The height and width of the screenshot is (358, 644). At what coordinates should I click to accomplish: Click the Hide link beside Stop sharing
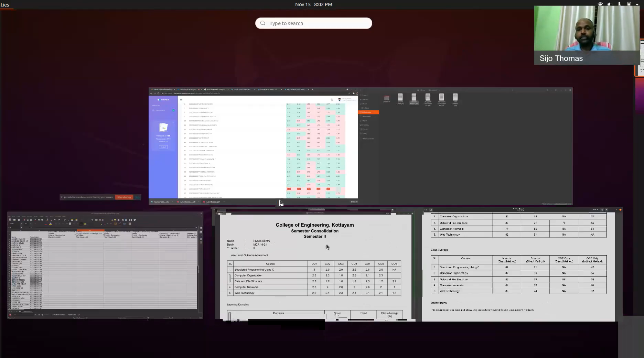click(x=137, y=197)
